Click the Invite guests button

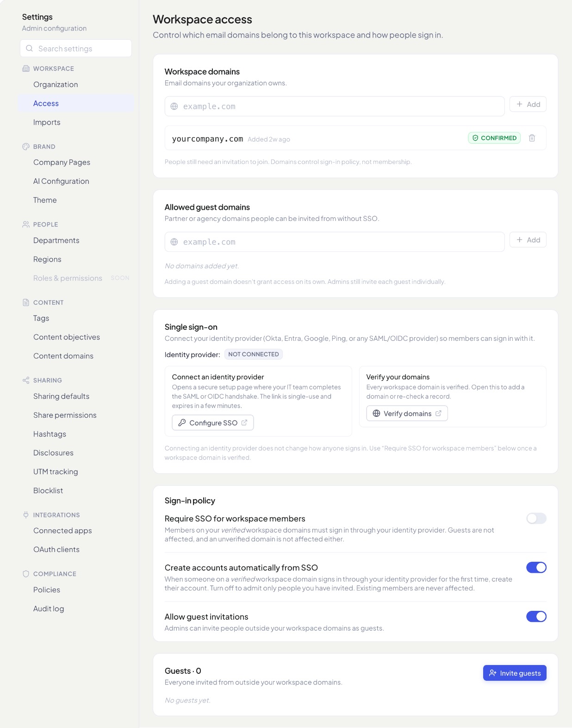point(515,673)
